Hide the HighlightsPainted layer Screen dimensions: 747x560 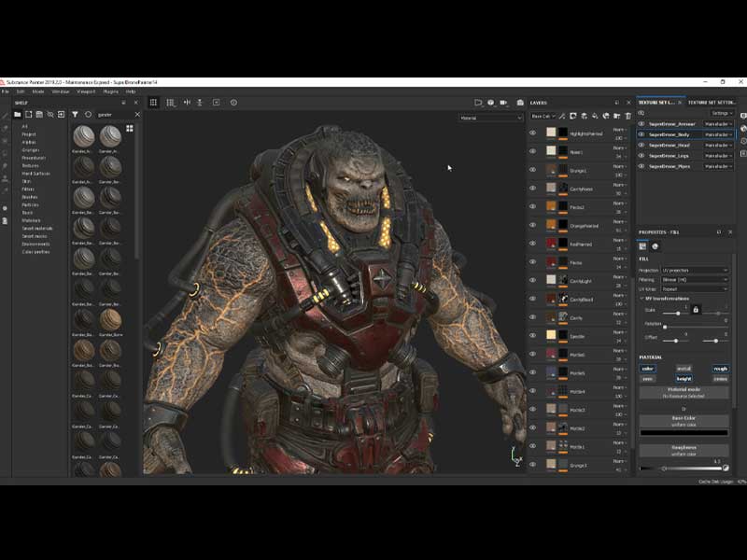click(x=533, y=133)
